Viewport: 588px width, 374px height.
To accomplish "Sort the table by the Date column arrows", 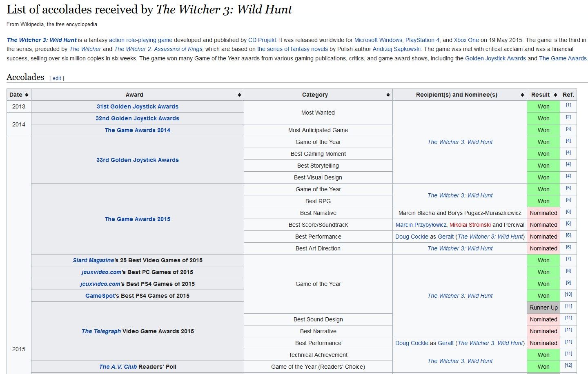I will 27,95.
